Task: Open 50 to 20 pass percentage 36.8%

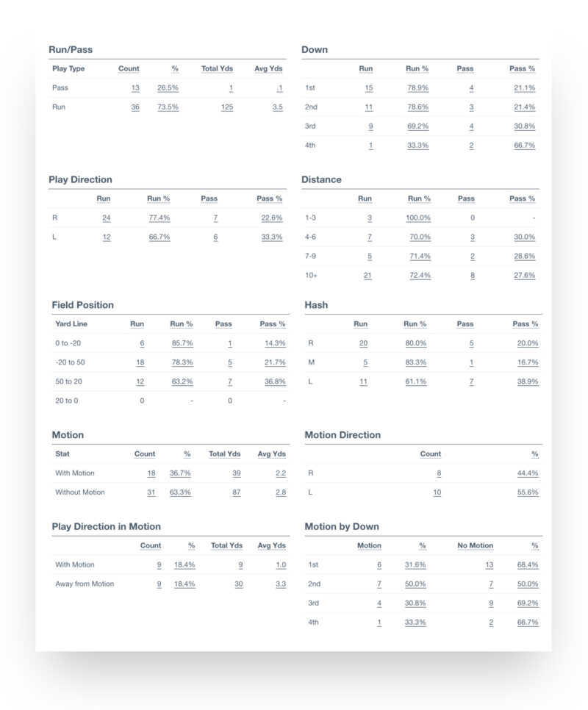Action: (x=275, y=381)
